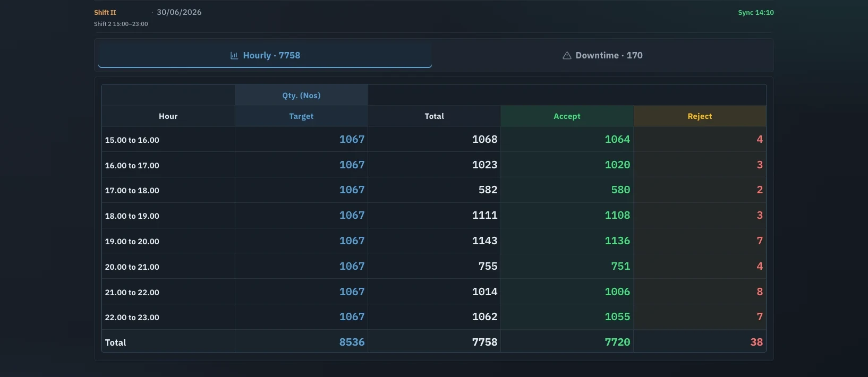Image resolution: width=868 pixels, height=377 pixels.
Task: Click total value 1014
Action: [x=485, y=292]
